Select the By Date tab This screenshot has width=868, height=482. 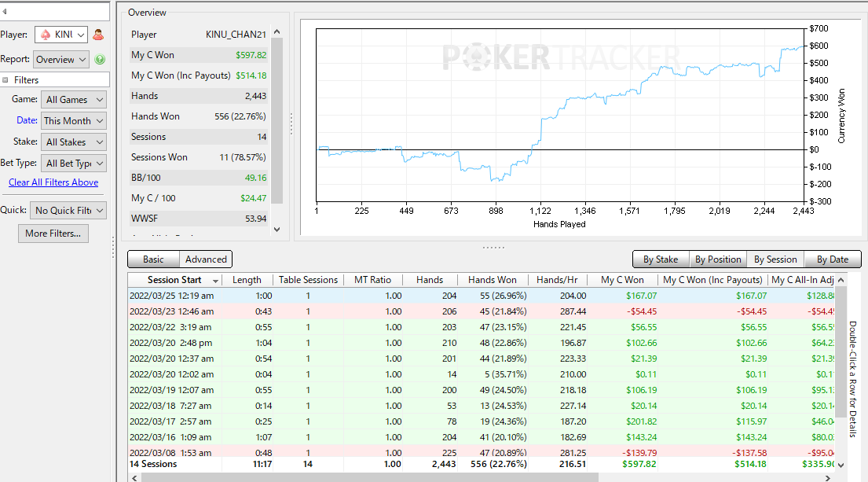point(832,259)
